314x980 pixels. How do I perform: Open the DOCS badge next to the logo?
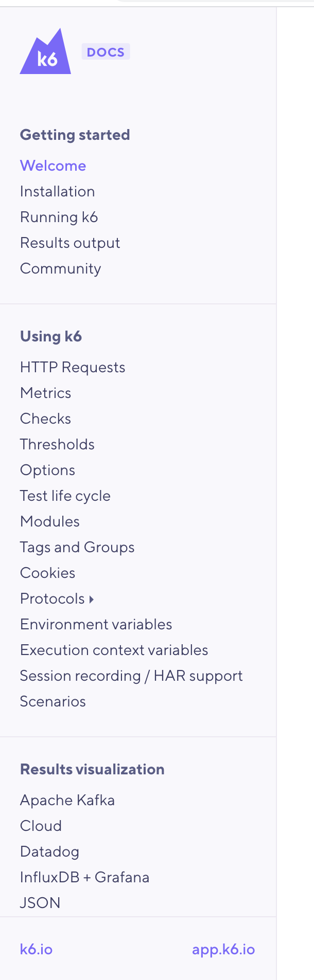[x=106, y=51]
